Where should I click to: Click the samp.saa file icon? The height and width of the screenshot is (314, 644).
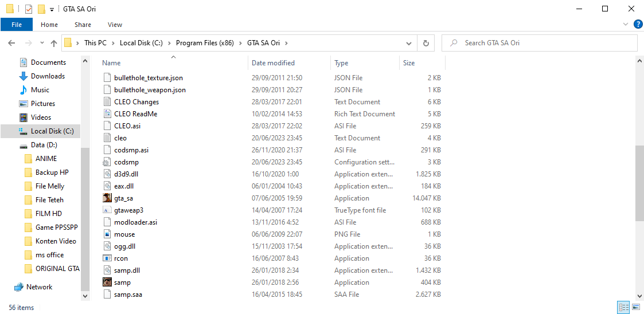107,295
